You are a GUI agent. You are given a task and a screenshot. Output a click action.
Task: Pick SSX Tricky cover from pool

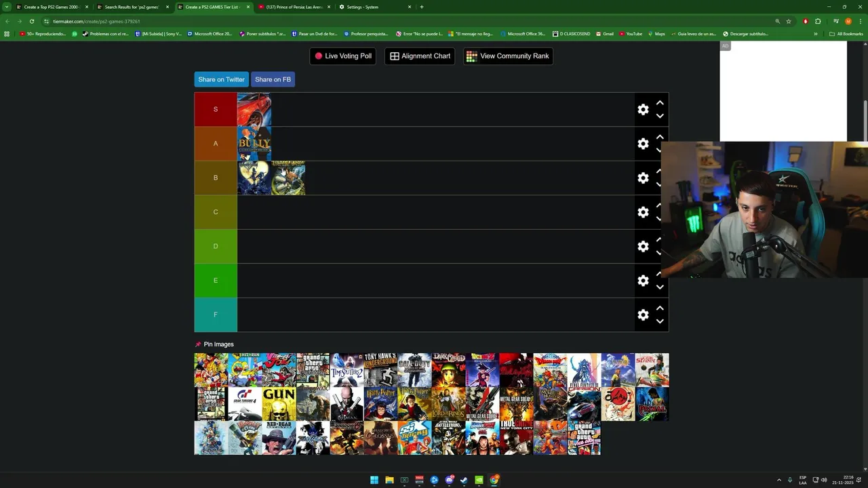[x=414, y=438]
